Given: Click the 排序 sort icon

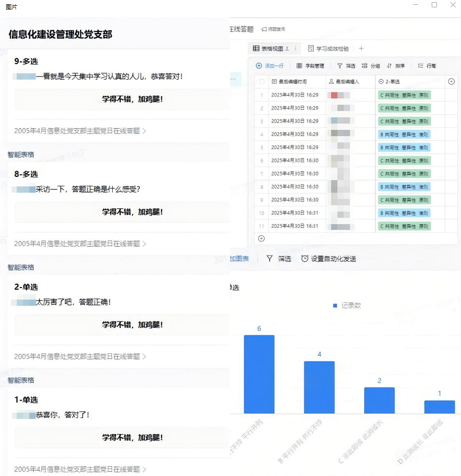Looking at the screenshot, I should point(389,66).
